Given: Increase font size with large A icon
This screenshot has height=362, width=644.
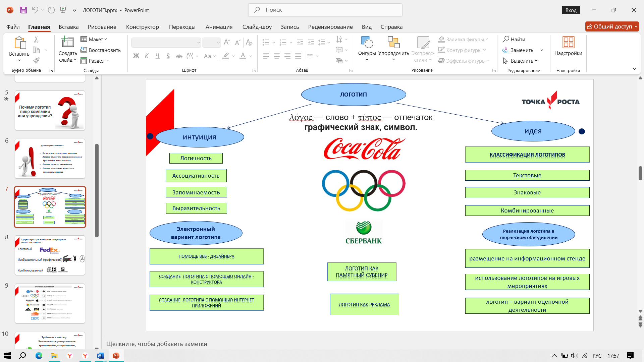Looking at the screenshot, I should (227, 42).
